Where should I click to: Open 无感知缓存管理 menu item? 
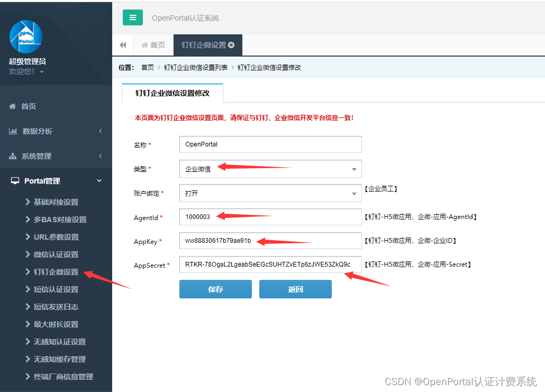coord(59,359)
